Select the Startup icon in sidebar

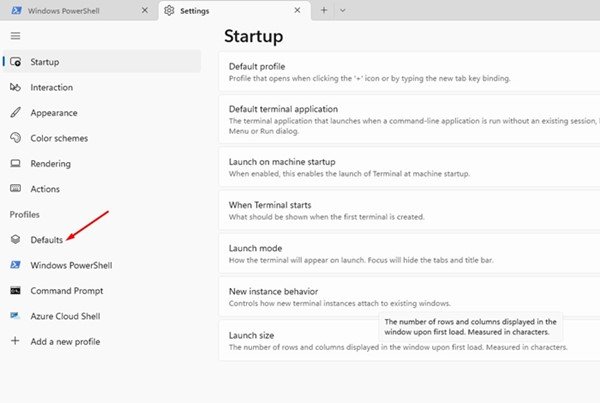pos(15,62)
